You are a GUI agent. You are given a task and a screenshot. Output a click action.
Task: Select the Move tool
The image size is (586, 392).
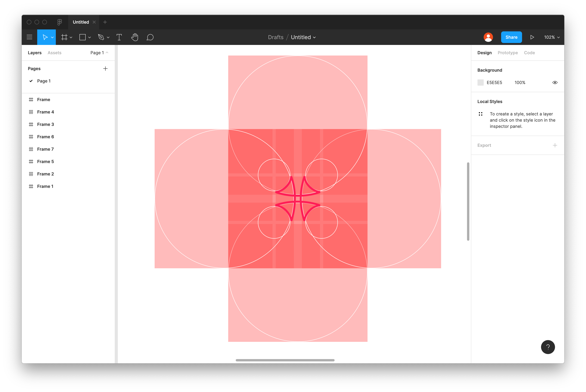tap(45, 37)
